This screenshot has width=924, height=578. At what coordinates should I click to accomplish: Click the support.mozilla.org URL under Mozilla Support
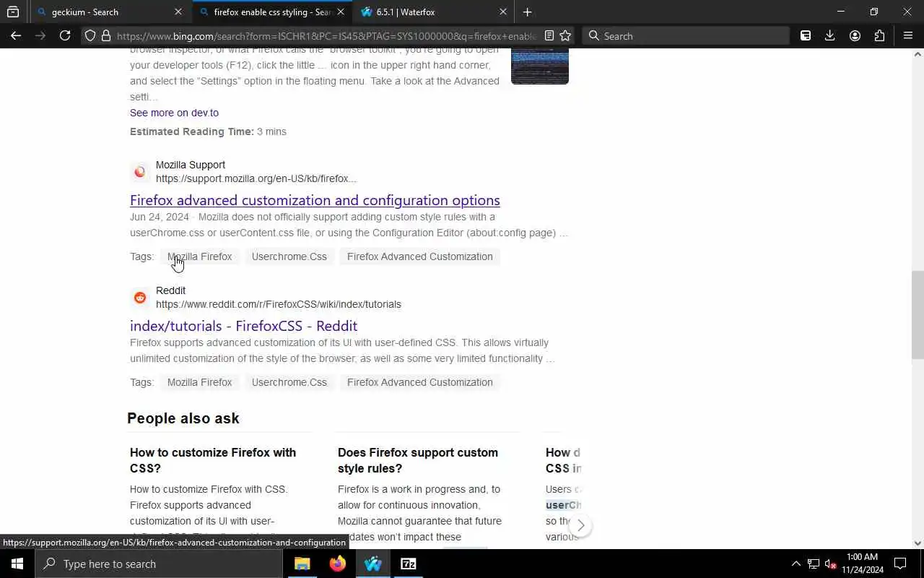click(x=256, y=178)
